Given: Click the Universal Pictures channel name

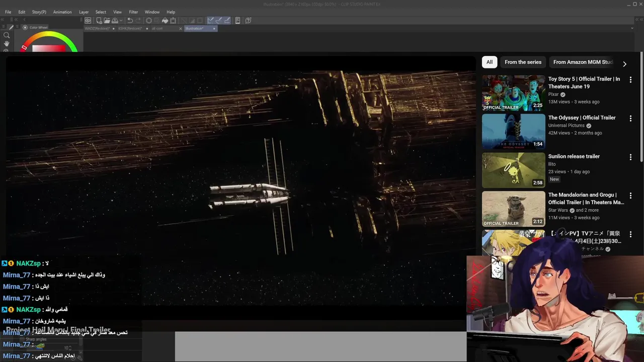Looking at the screenshot, I should click(567, 126).
